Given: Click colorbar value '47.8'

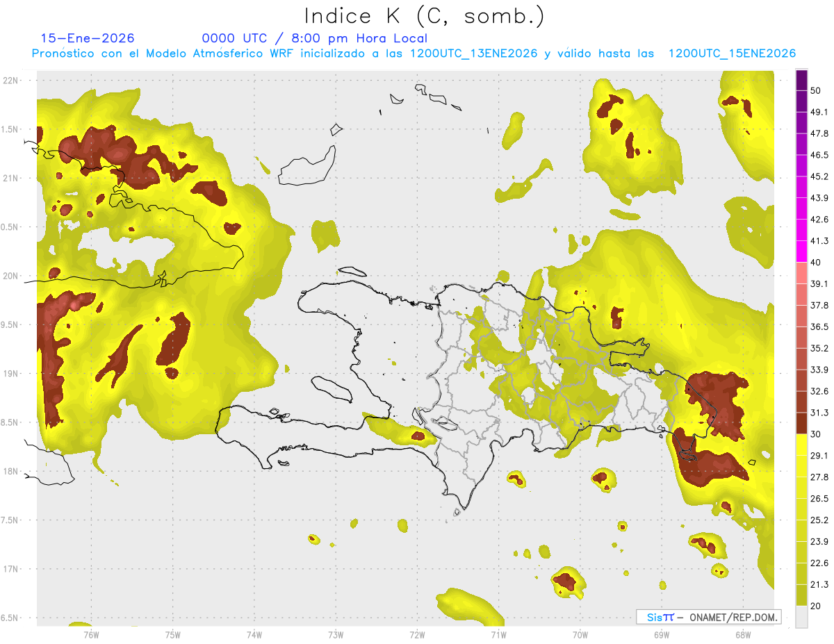Looking at the screenshot, I should 819,133.
